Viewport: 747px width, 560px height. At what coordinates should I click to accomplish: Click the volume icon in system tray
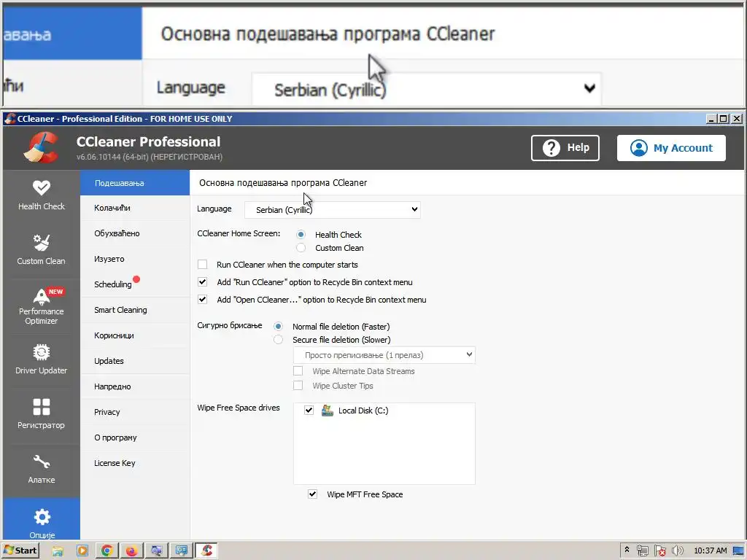pos(678,551)
